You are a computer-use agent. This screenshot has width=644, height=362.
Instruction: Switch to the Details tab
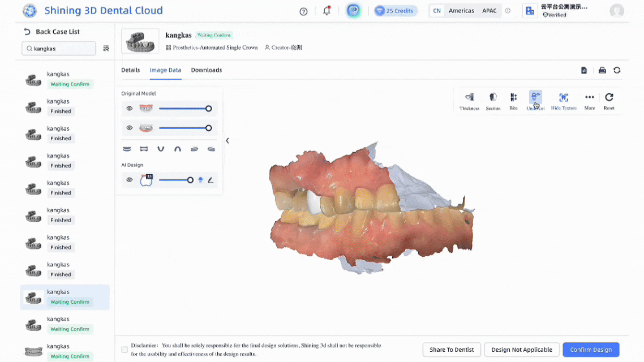(x=130, y=70)
